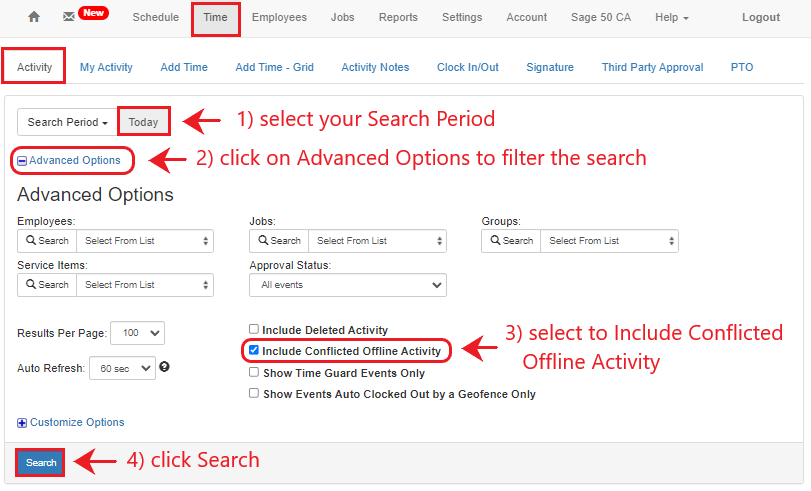Click the blue Search button
Image resolution: width=811 pixels, height=491 pixels.
(x=41, y=463)
